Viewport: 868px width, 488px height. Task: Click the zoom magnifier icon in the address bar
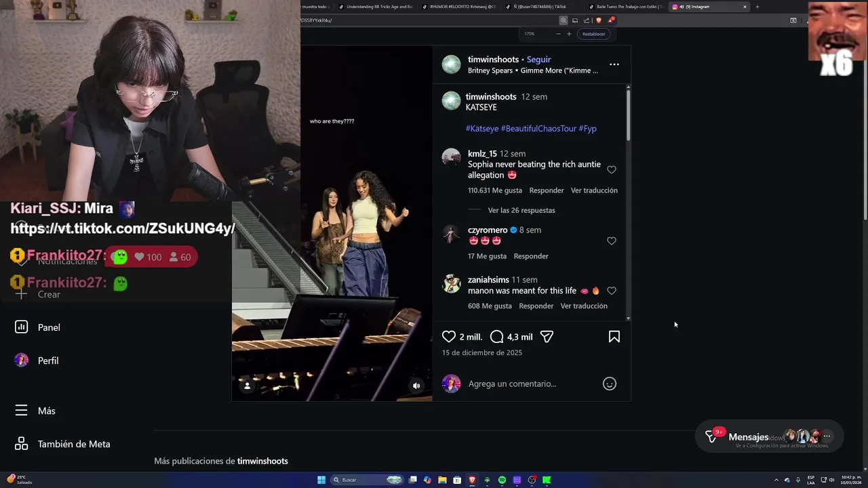tap(563, 20)
